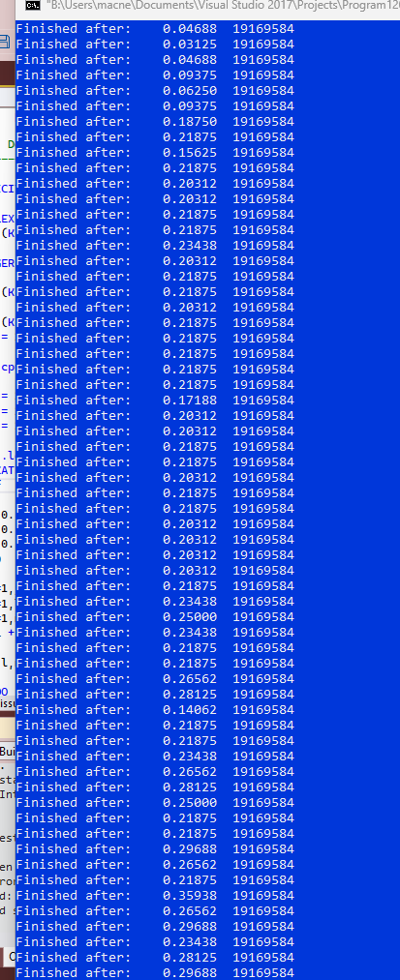This screenshot has width=400, height=980.
Task: Switch to the partially visible Build output tab
Action: click(8, 751)
